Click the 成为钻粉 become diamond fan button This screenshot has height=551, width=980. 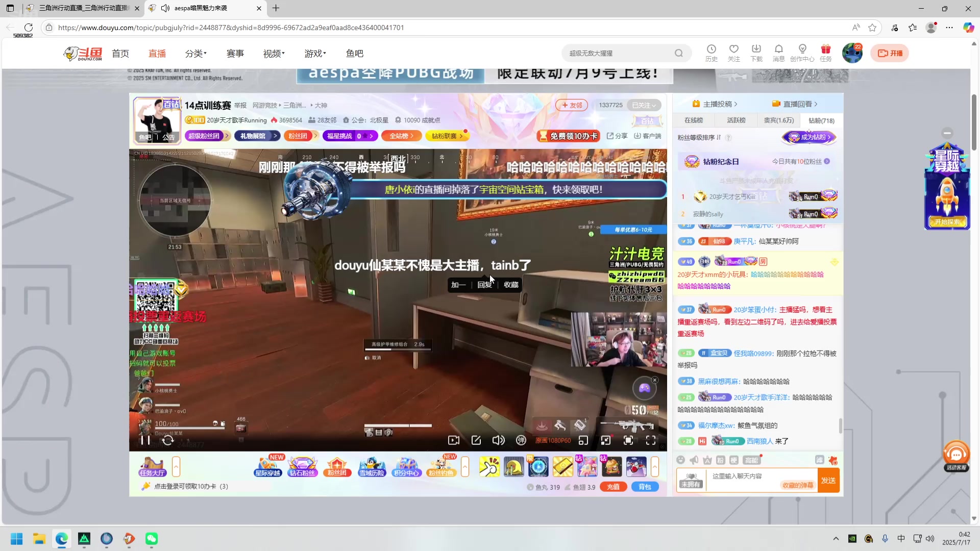point(810,137)
